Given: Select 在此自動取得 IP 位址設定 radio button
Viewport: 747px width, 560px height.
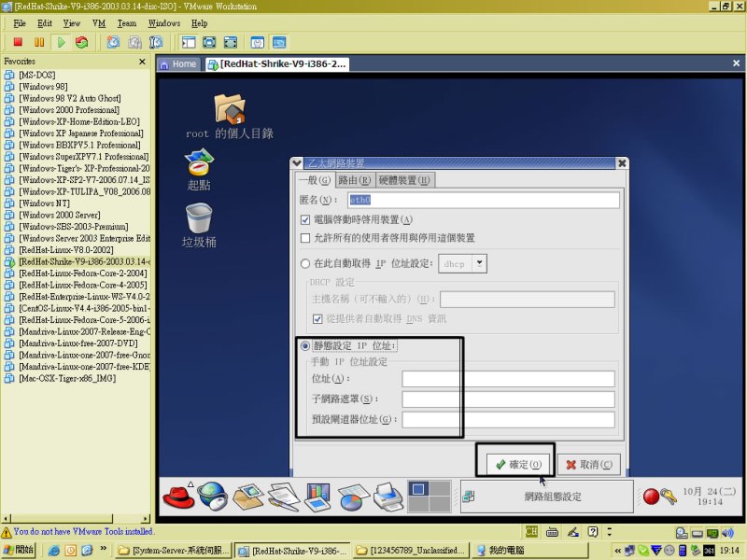Looking at the screenshot, I should click(305, 263).
